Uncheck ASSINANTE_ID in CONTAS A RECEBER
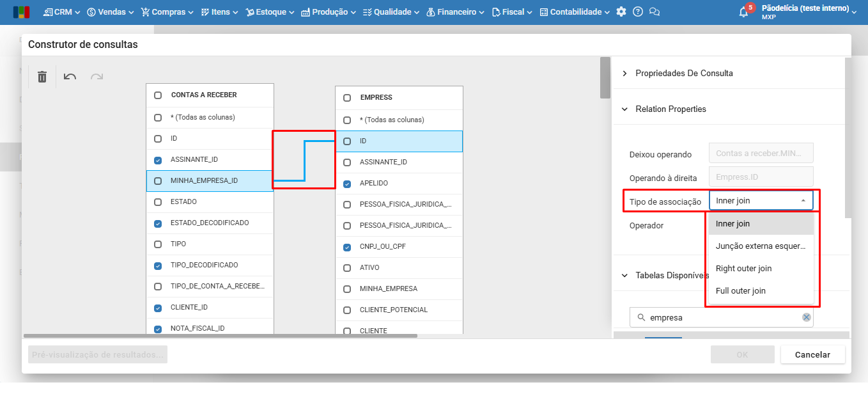The width and height of the screenshot is (868, 403). [x=158, y=160]
